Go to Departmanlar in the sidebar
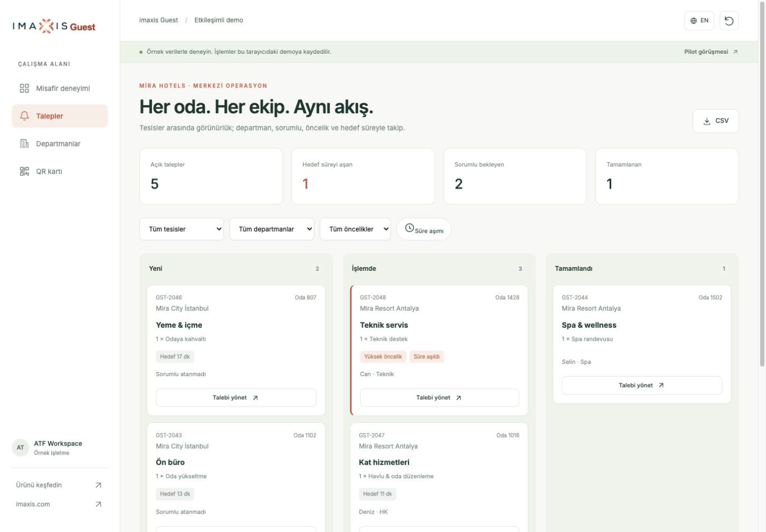The image size is (766, 532). click(x=60, y=143)
